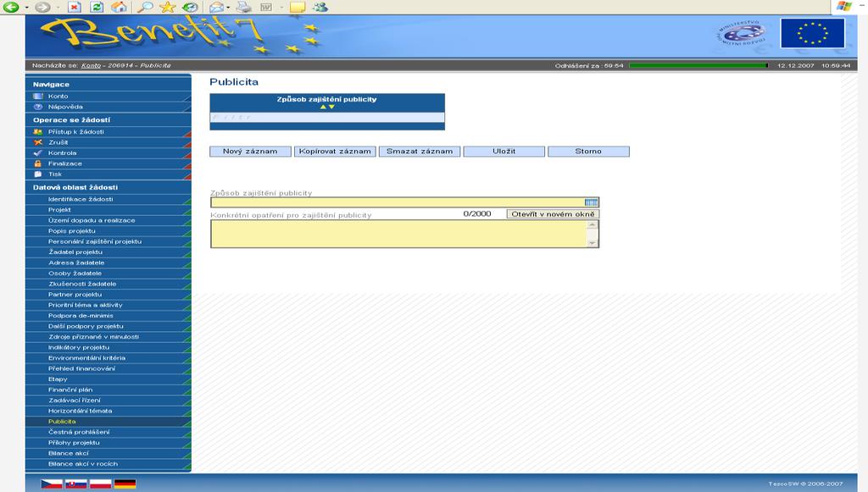Switch language with the German flag

pos(125,484)
